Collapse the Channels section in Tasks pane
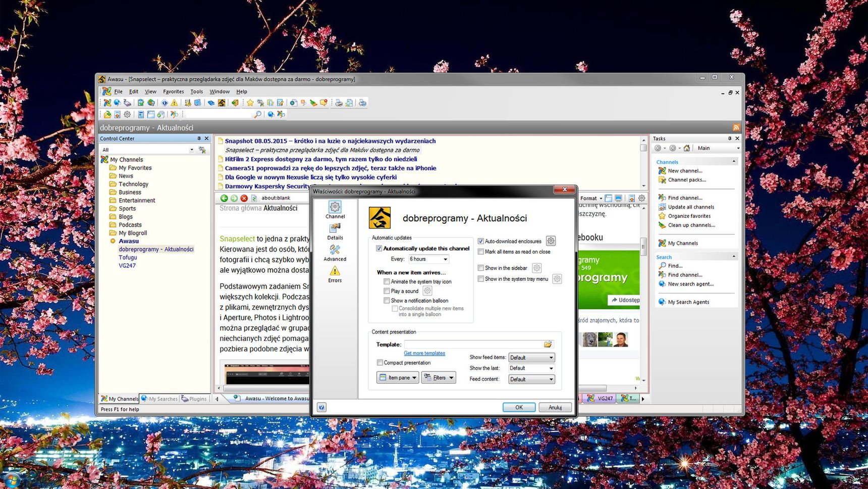Image resolution: width=868 pixels, height=489 pixels. click(x=734, y=162)
